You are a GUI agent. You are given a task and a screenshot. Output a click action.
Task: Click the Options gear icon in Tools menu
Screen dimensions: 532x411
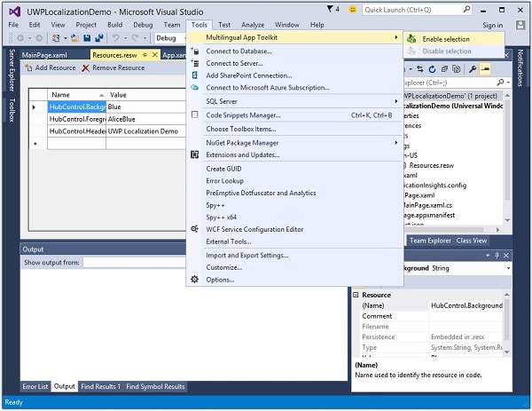[194, 280]
